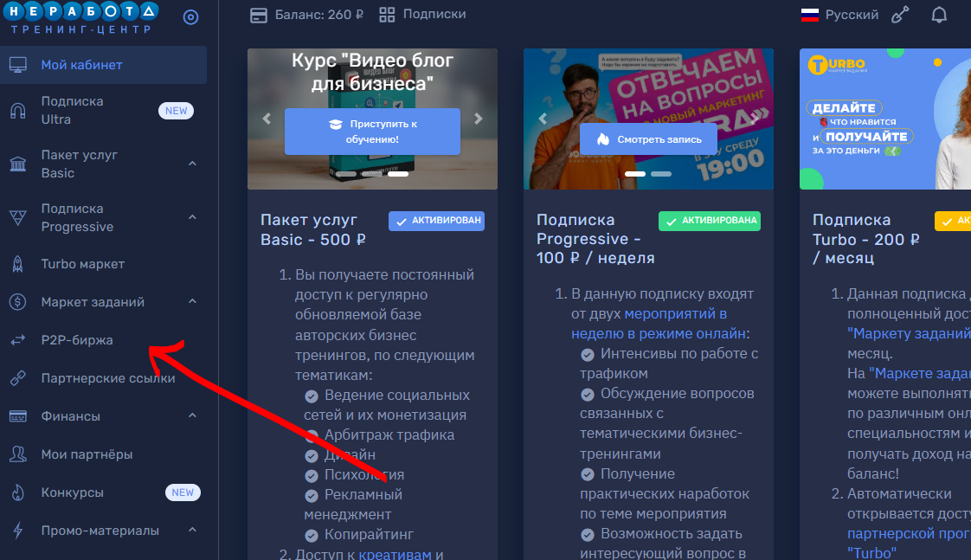Screen dimensions: 971x560
Task: Click NEW badge beside Подписка Ultra
Action: (x=176, y=110)
